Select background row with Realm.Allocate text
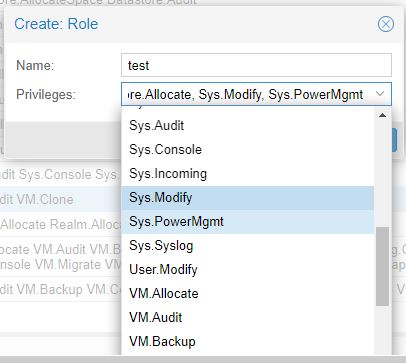 (60, 224)
